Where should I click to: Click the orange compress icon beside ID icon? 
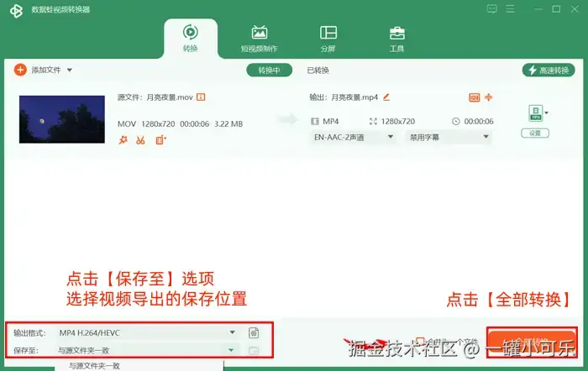(488, 97)
